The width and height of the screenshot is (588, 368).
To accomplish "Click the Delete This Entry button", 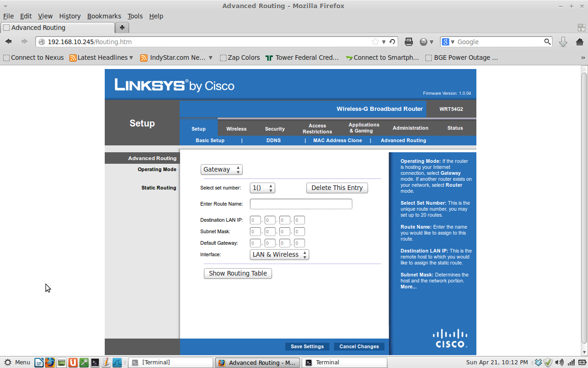I will coord(337,188).
